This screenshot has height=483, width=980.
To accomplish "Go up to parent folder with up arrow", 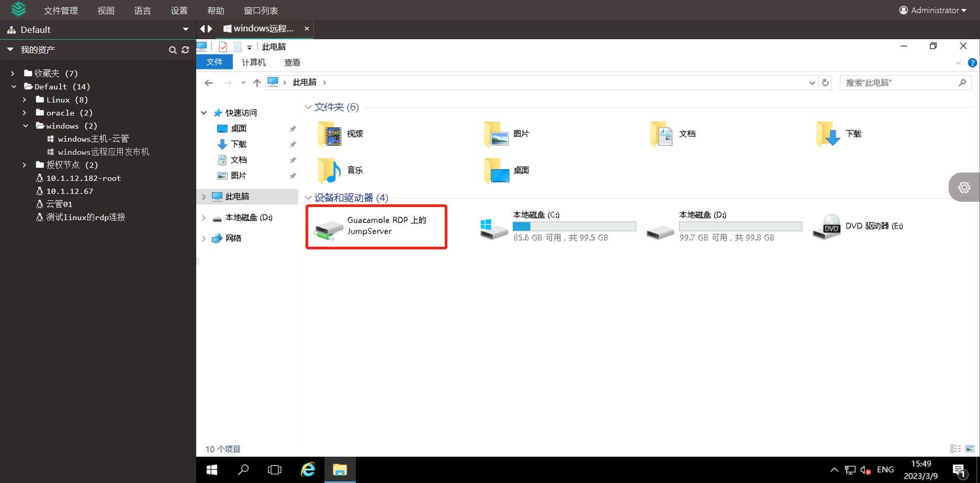I will click(x=256, y=82).
